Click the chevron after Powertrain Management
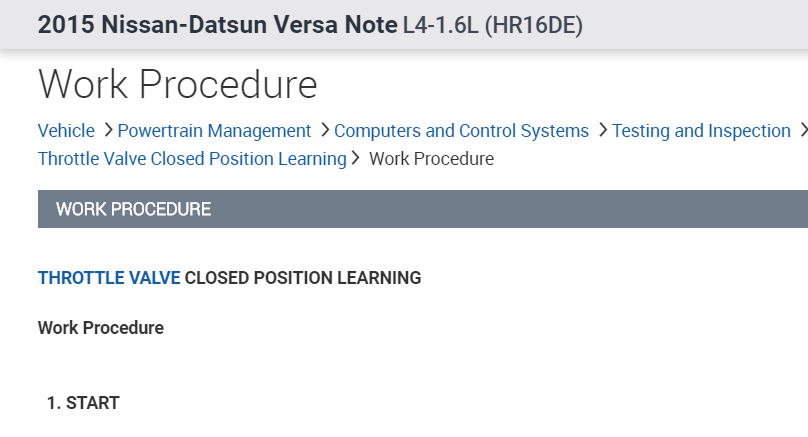Screen dimensions: 808x437 click(323, 131)
